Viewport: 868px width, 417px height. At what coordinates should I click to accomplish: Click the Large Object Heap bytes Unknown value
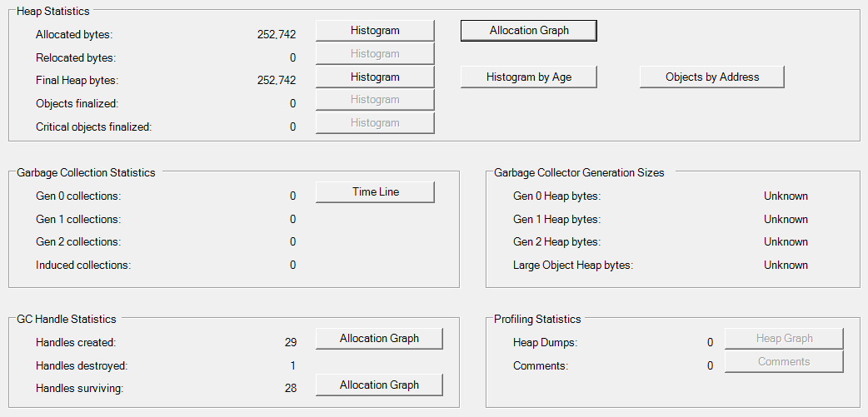point(786,265)
